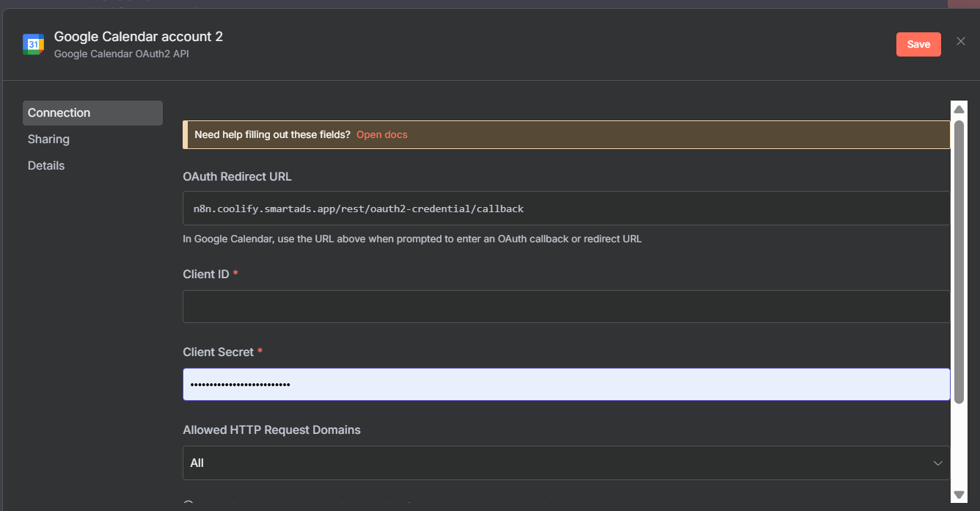The width and height of the screenshot is (980, 511).
Task: Click the vertical scrollbar thumb
Action: pos(959,261)
